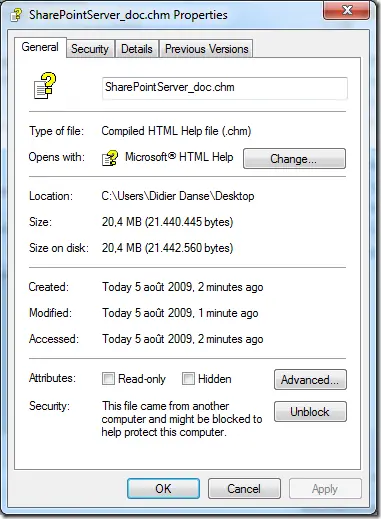Click the 'Accessed:' label

[54, 339]
